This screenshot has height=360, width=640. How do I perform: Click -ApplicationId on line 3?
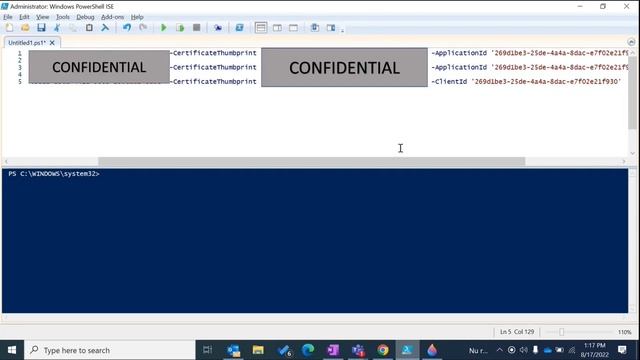tap(459, 67)
